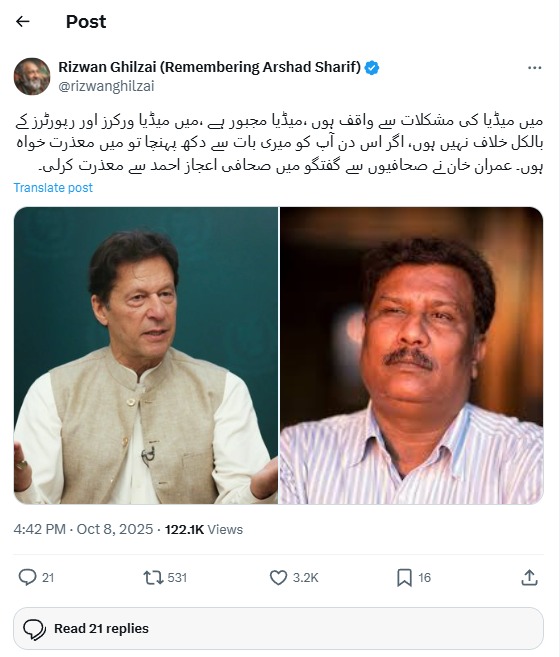
Task: Click the 531 reposts count
Action: [177, 577]
